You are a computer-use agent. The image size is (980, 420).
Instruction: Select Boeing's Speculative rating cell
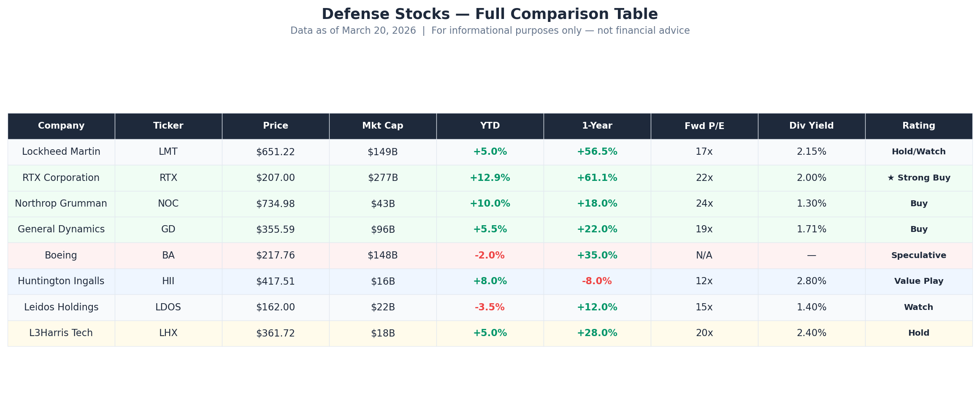pos(918,256)
